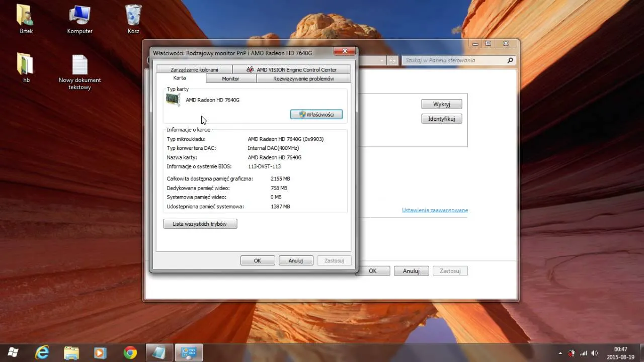The height and width of the screenshot is (362, 644).
Task: Launch Google Chrome from taskbar
Action: click(x=130, y=352)
